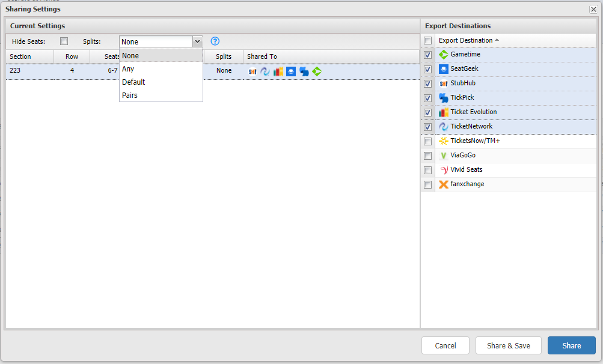603x364 pixels.
Task: Click the Gametime logo in Export Destinations
Action: pos(444,55)
